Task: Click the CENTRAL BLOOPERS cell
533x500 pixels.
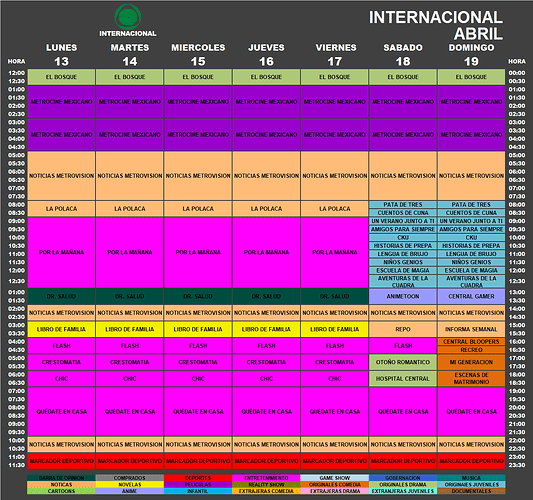Action: (x=471, y=342)
